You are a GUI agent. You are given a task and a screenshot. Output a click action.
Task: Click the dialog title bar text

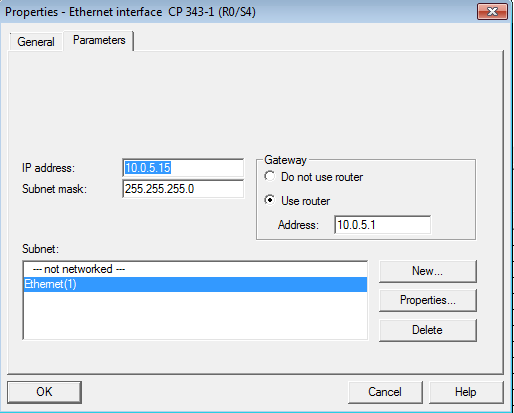(130, 12)
